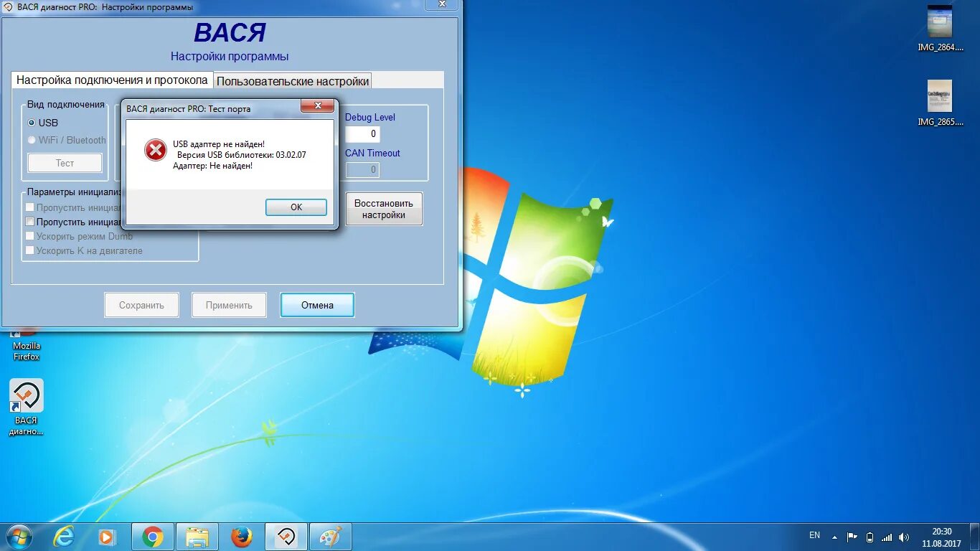Image resolution: width=980 pixels, height=551 pixels.
Task: Show hidden tray icons arrow
Action: click(834, 537)
